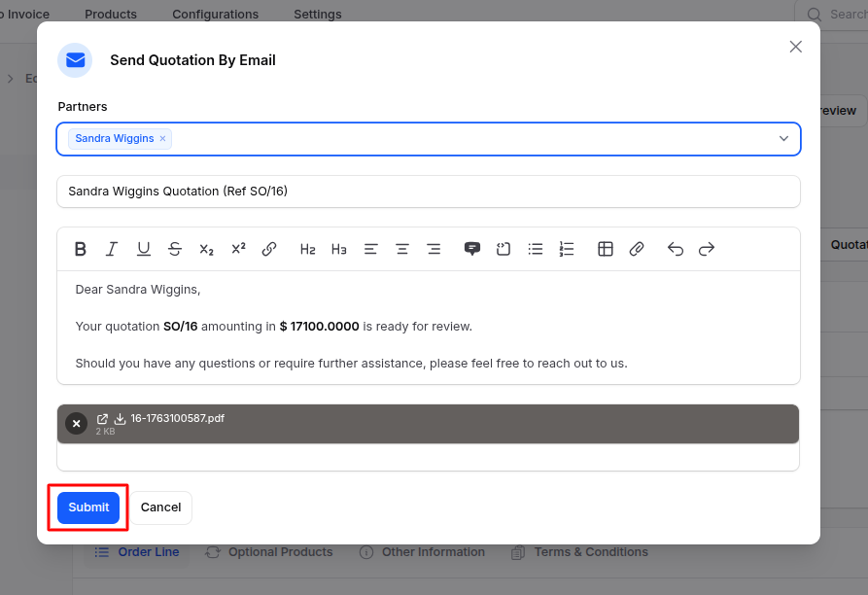Apply Heading 2 style
The height and width of the screenshot is (595, 868).
[307, 249]
